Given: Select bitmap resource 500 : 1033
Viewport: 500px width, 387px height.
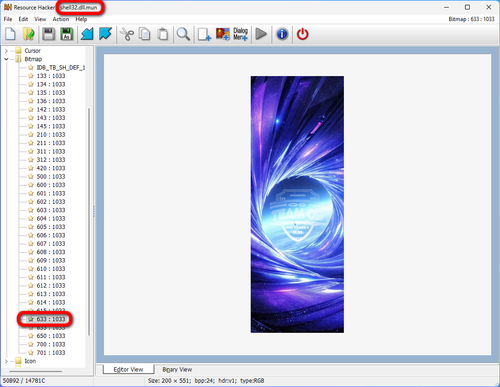Looking at the screenshot, I should coord(51,176).
